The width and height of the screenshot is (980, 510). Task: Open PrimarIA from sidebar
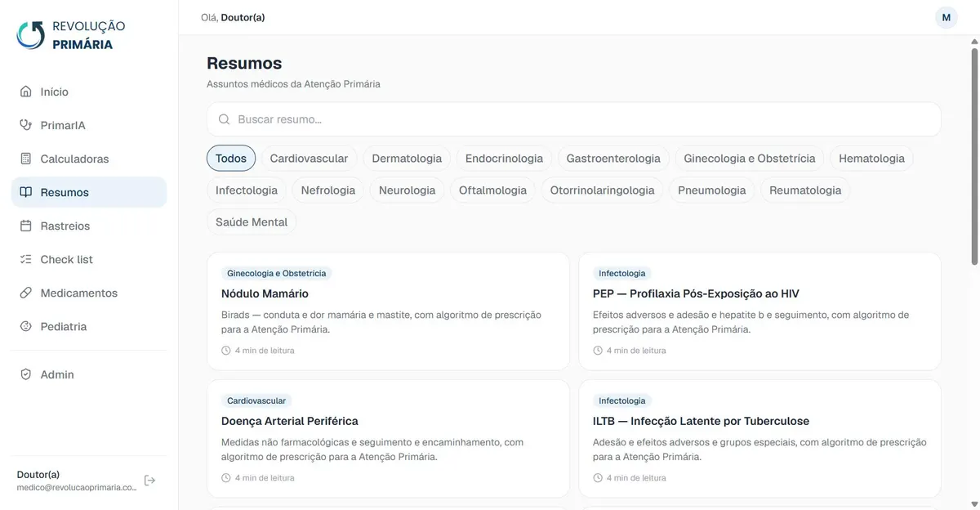[x=89, y=125]
